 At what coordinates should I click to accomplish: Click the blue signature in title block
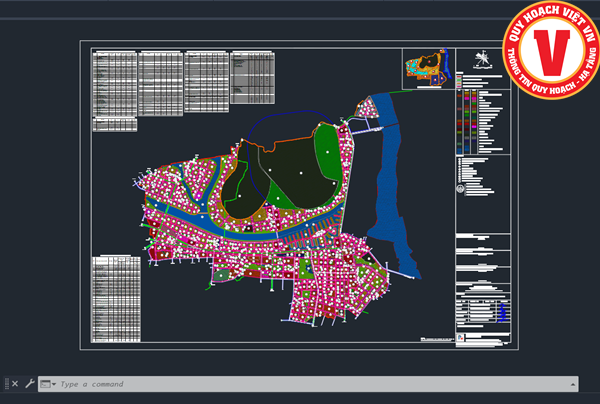pyautogui.click(x=503, y=313)
